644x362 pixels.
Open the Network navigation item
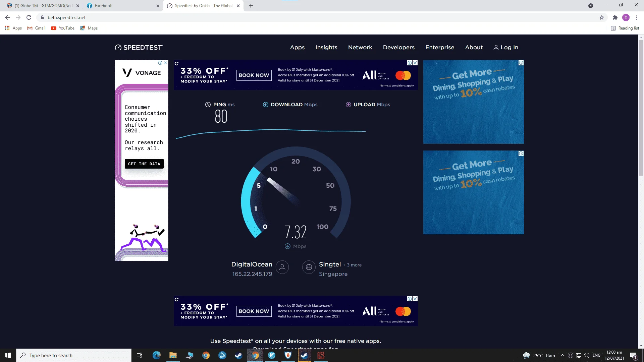pyautogui.click(x=360, y=47)
